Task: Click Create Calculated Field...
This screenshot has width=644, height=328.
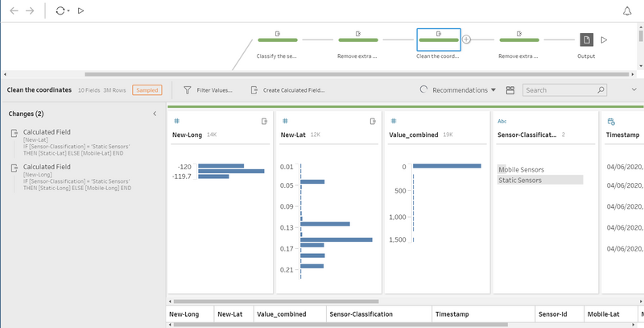Action: pyautogui.click(x=287, y=90)
